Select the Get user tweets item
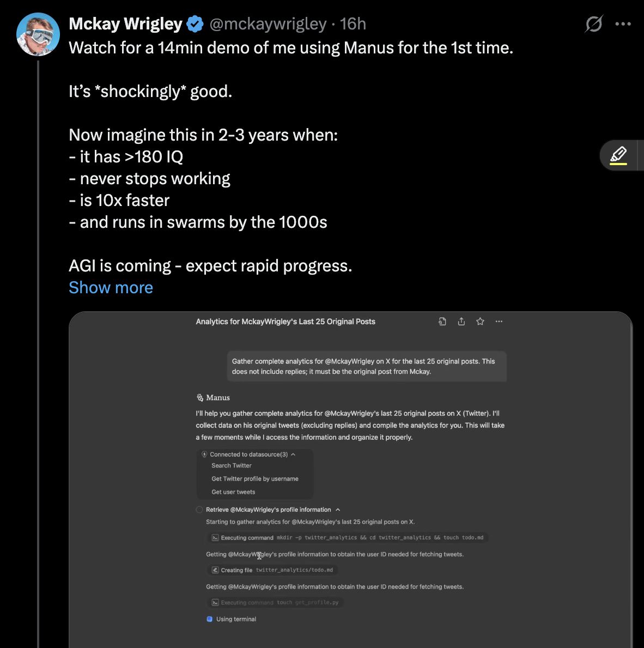Viewport: 644px width, 648px height. [x=233, y=492]
